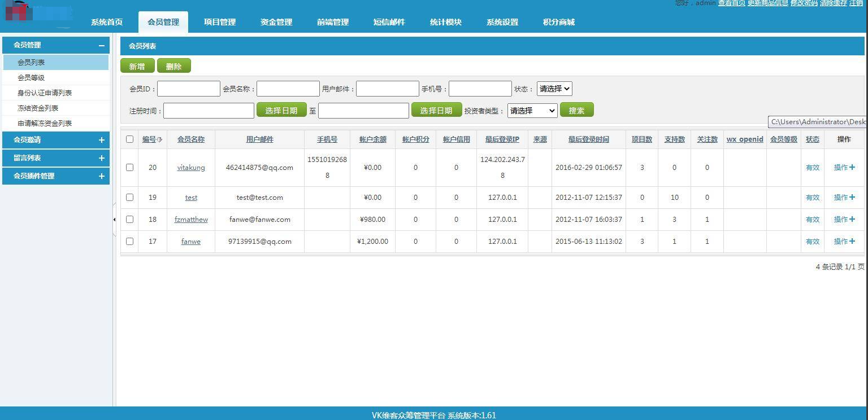Expand the 会员插件管理 sidebar section
The image size is (868, 420).
pos(101,176)
